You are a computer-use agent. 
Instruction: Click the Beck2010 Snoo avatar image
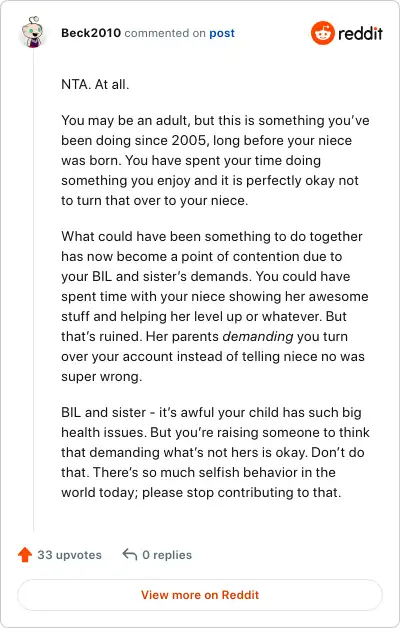[32, 32]
